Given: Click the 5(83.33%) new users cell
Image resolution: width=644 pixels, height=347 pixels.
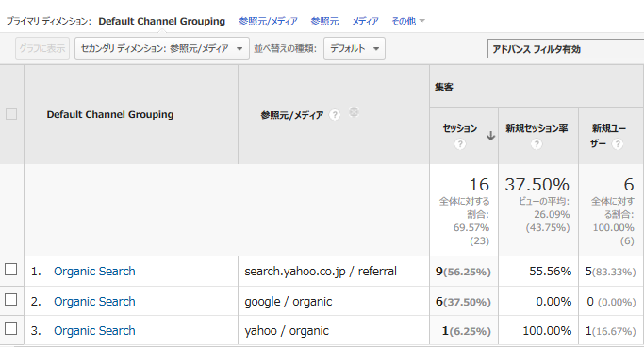Looking at the screenshot, I should tap(610, 272).
